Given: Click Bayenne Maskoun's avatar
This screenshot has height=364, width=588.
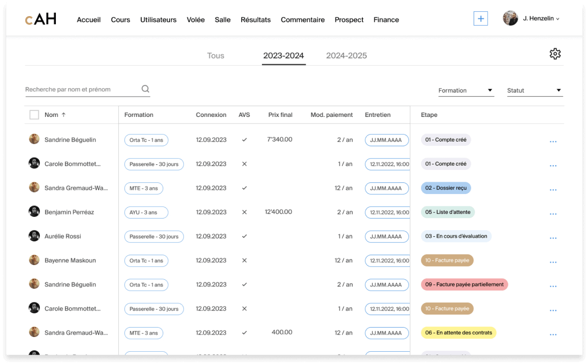Looking at the screenshot, I should 34,260.
